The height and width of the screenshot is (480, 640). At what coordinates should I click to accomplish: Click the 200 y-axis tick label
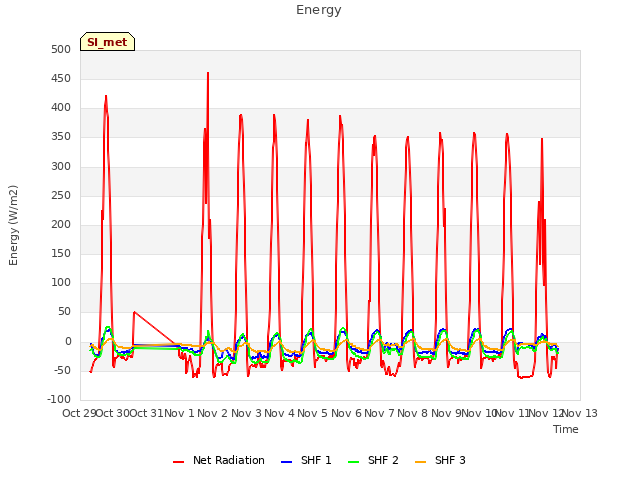click(x=61, y=224)
